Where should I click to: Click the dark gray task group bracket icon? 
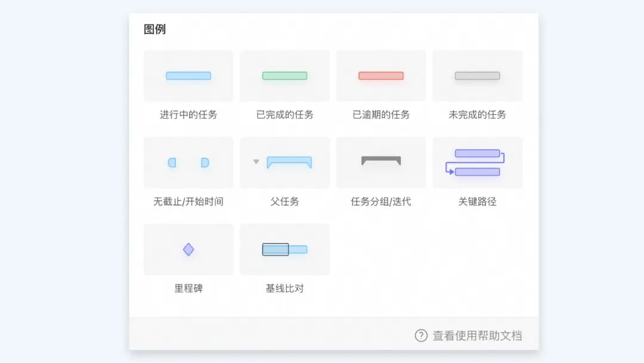click(x=381, y=160)
